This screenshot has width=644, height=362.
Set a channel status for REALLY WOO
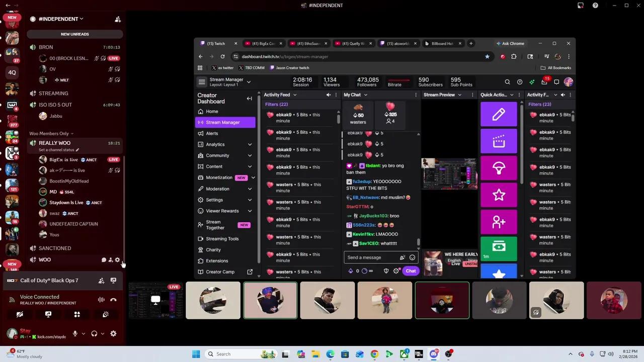click(59, 150)
